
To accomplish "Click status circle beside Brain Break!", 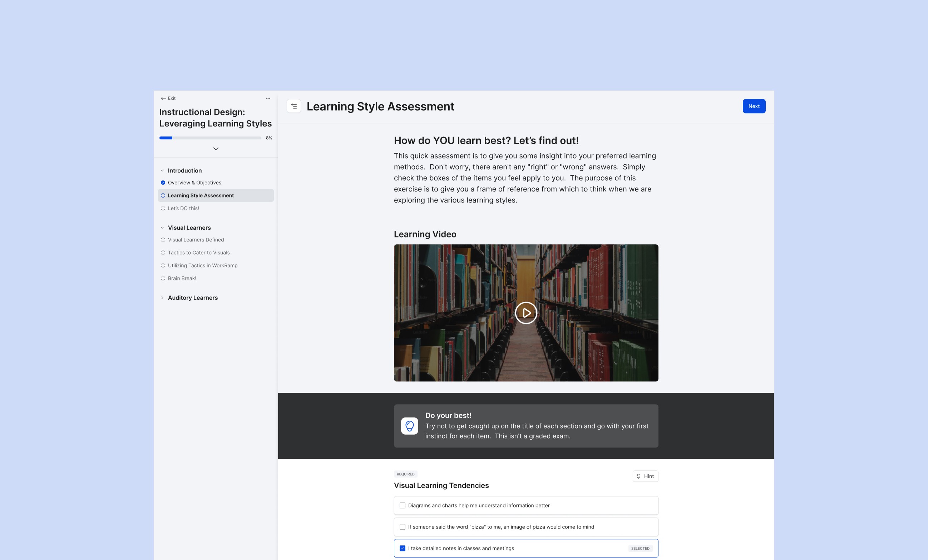I will coord(163,278).
